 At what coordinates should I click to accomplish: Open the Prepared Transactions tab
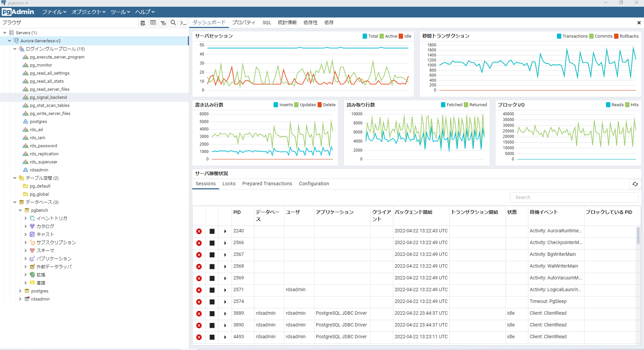tap(267, 184)
